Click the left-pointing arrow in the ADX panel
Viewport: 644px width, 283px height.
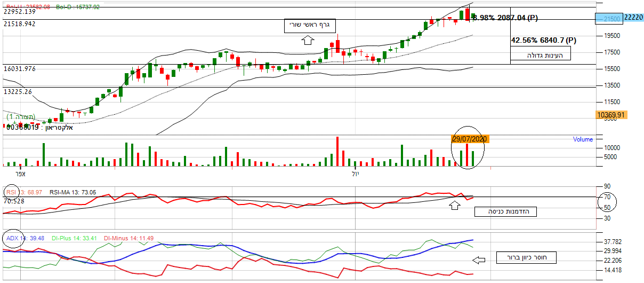coord(479,260)
